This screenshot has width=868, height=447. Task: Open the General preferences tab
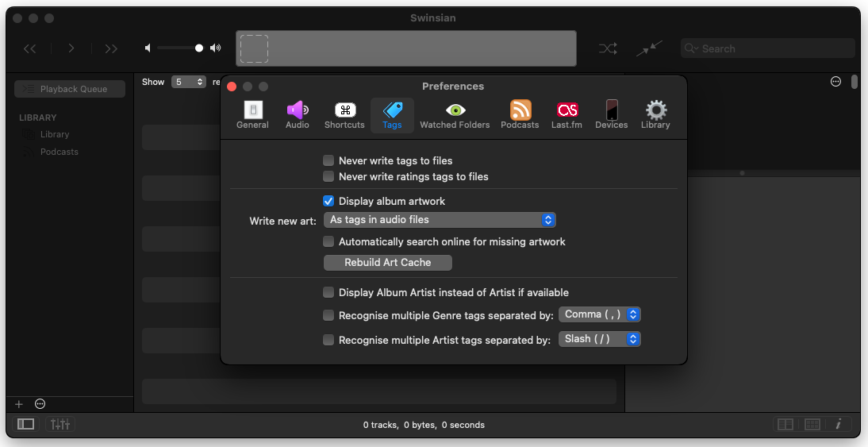252,115
